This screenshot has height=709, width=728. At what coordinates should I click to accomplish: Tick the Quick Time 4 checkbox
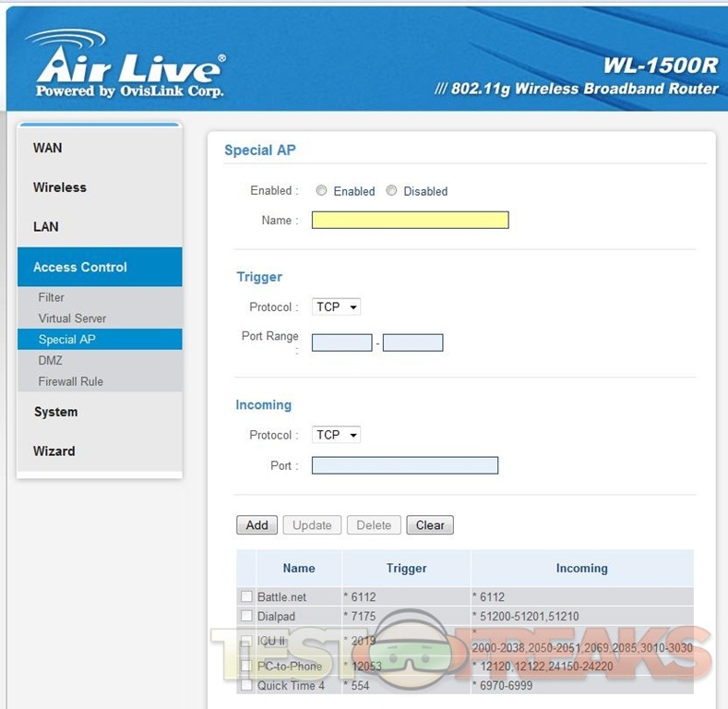tap(246, 686)
